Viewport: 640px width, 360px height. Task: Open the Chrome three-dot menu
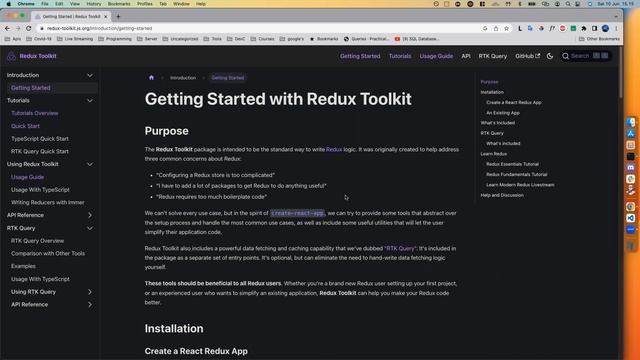point(616,28)
